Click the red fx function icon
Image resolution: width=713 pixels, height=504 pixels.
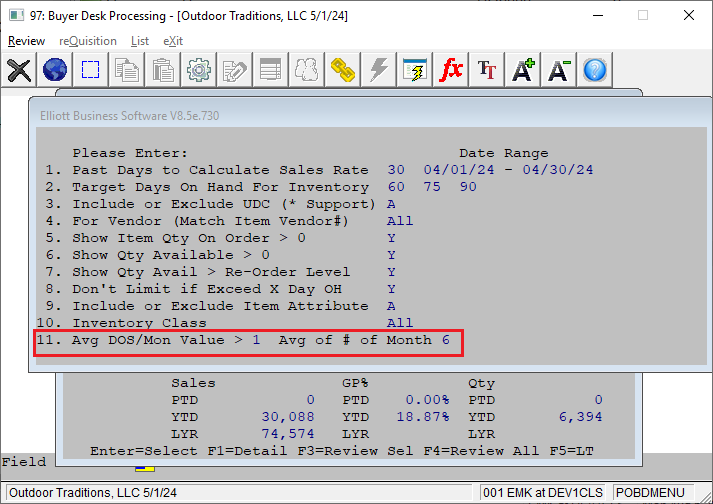pos(451,70)
